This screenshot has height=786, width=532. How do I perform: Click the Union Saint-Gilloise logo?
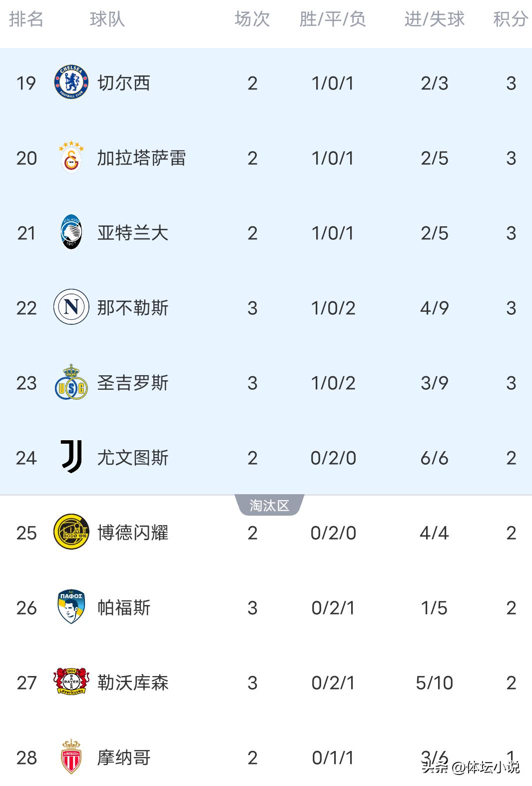(71, 383)
